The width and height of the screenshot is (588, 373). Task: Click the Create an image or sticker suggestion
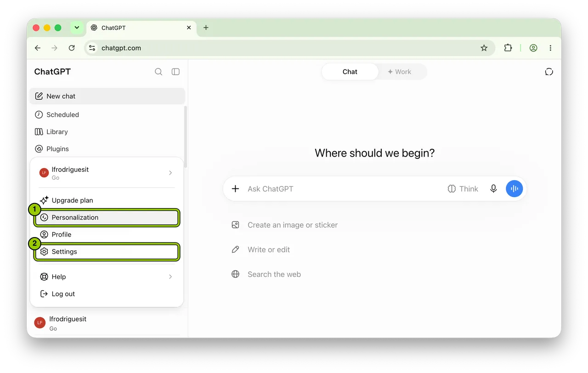[x=285, y=225]
